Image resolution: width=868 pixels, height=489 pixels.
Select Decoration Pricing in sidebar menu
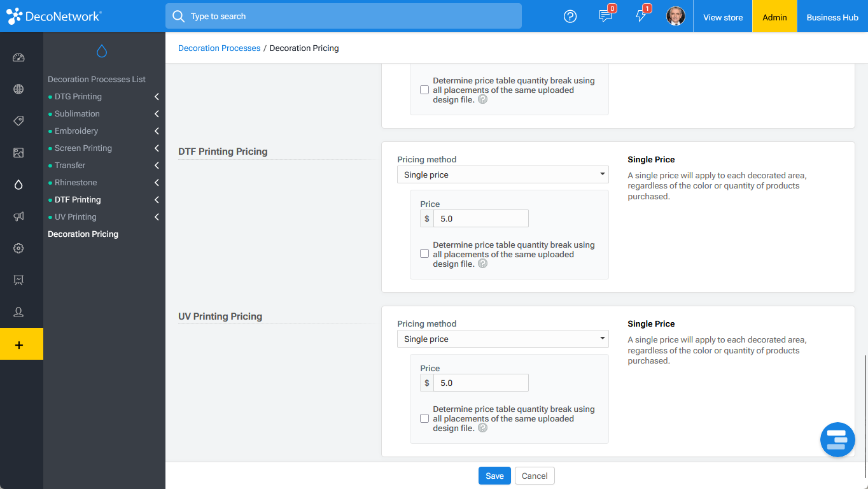83,234
